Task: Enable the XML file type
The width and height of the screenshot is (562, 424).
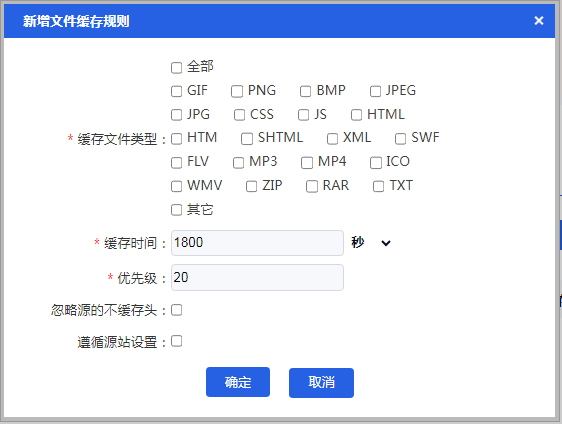Action: [332, 139]
